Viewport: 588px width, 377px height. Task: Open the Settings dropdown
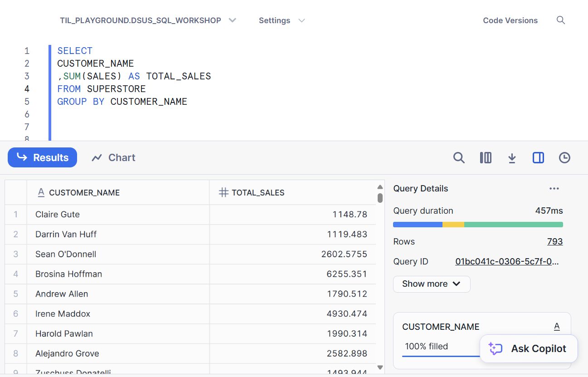282,20
